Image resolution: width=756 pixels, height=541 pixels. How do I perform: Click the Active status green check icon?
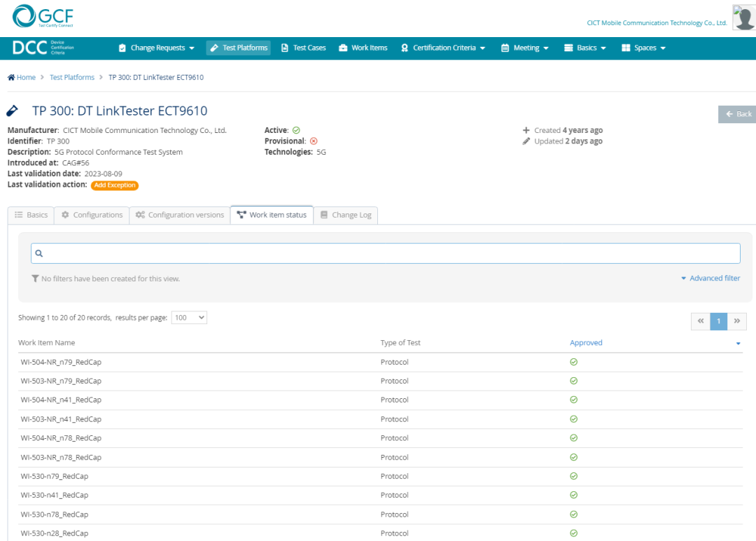296,130
